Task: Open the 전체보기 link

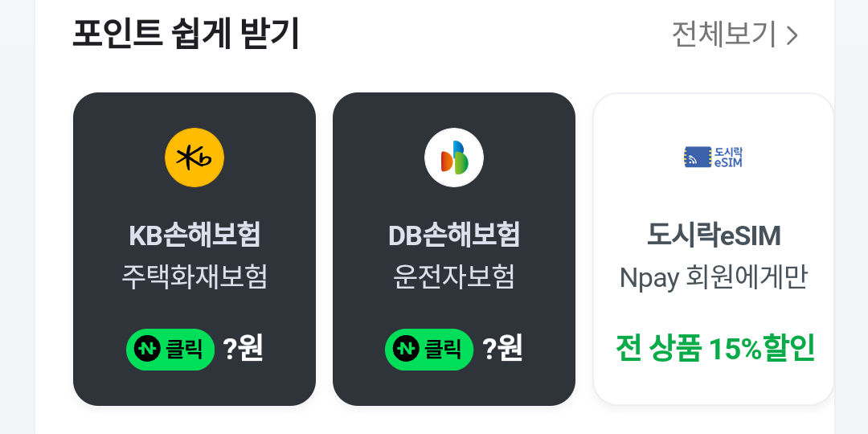Action: point(723,35)
